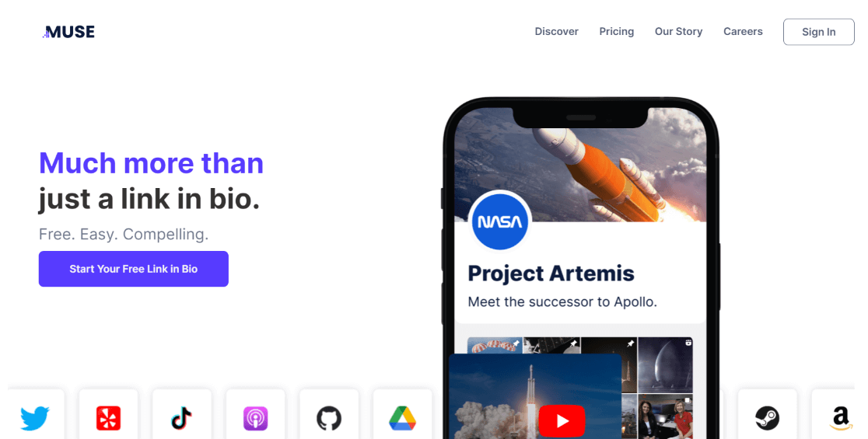Screen dimensions: 868x439
Task: Select the parachute capsule thumbnail
Action: tap(495, 346)
